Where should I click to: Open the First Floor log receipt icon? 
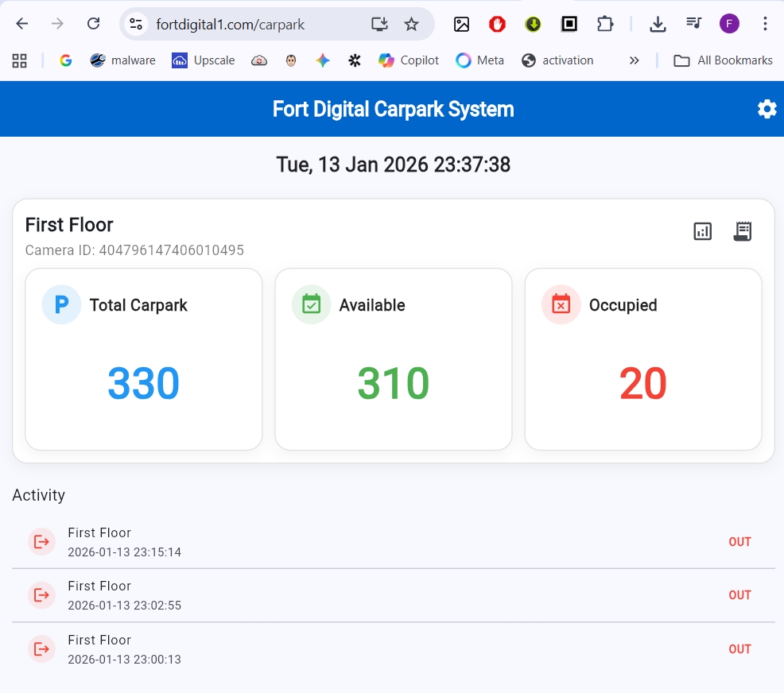[742, 231]
